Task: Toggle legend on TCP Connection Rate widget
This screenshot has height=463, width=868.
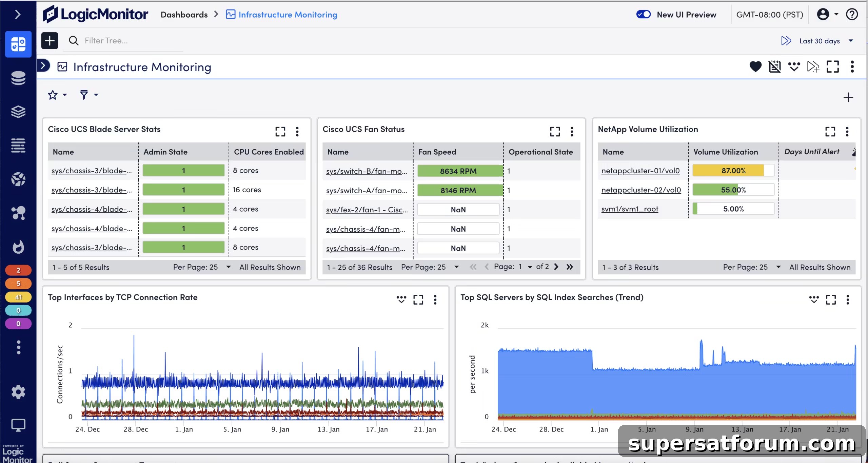Action: pyautogui.click(x=401, y=299)
